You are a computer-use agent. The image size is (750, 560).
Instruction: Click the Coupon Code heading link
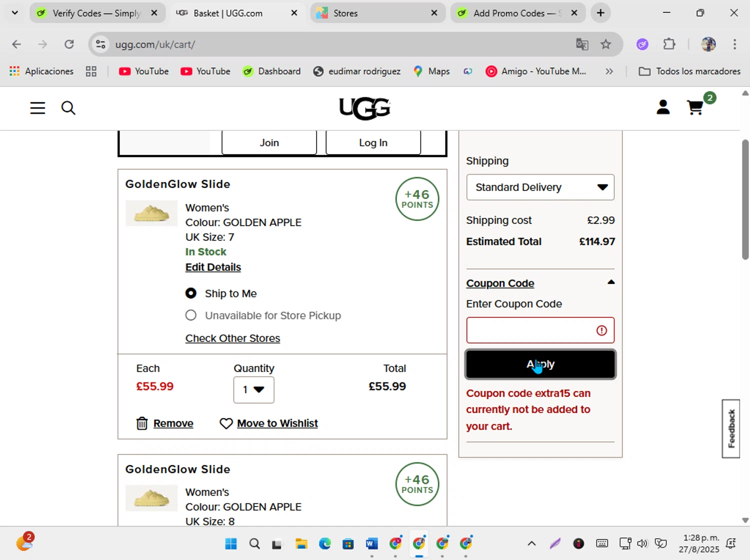tap(500, 283)
